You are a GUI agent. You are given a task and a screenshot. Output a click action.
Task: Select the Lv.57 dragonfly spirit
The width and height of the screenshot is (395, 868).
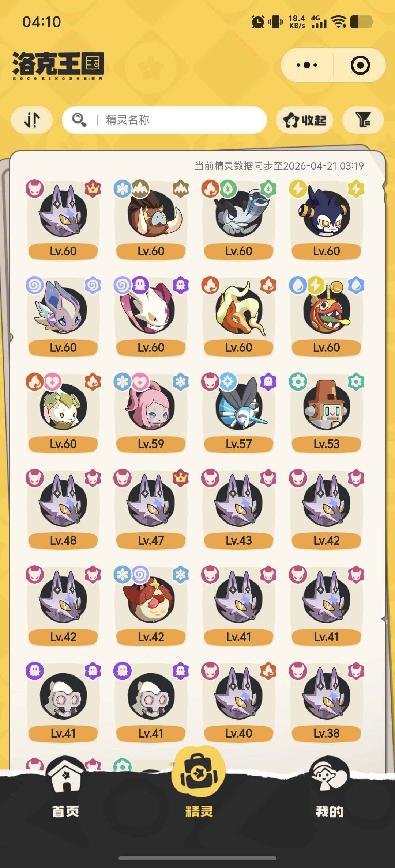click(239, 412)
